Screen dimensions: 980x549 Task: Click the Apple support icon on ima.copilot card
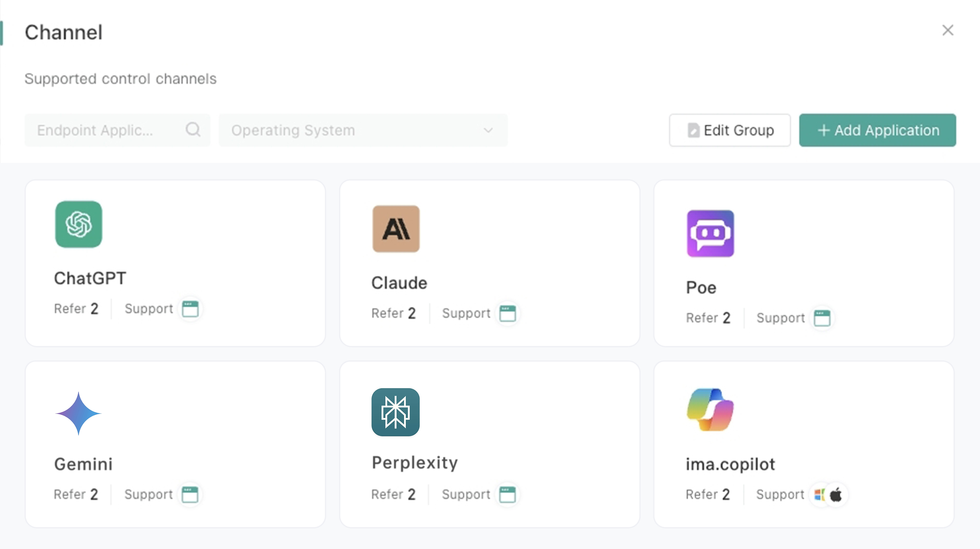point(836,494)
